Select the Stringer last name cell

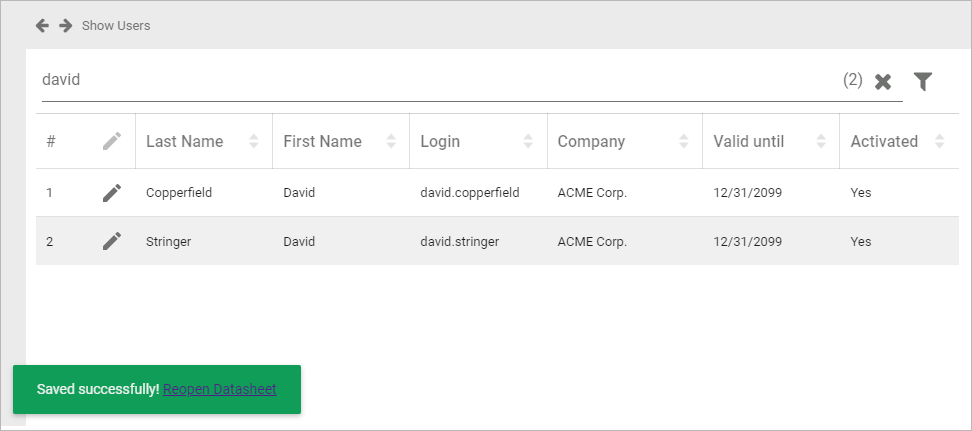168,241
